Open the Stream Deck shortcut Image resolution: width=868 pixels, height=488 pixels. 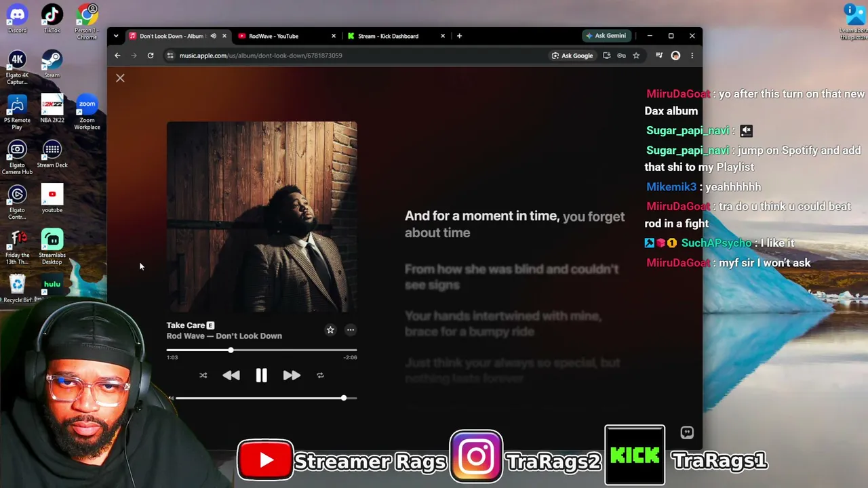(x=52, y=154)
